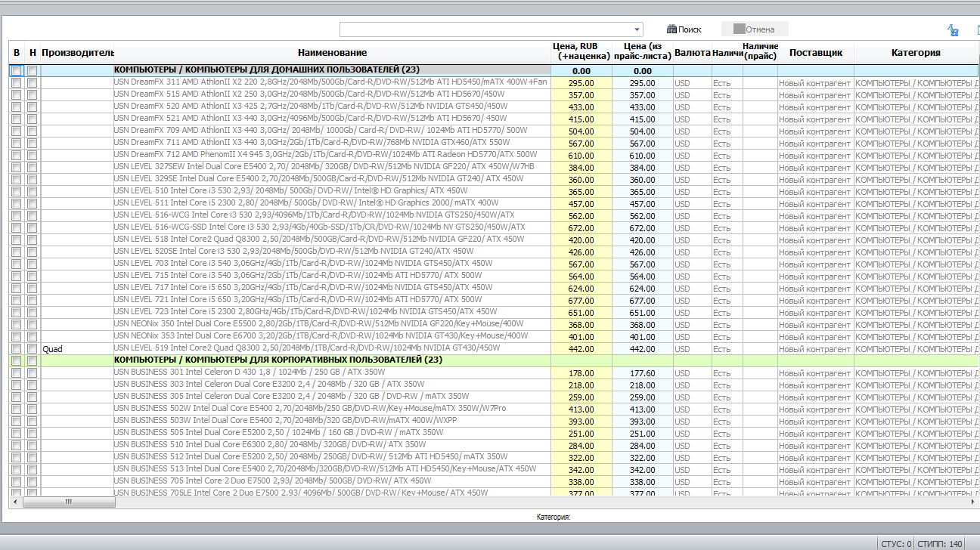Click the Цена (из прайс-листа) column header
980x550 pixels.
[x=643, y=52]
